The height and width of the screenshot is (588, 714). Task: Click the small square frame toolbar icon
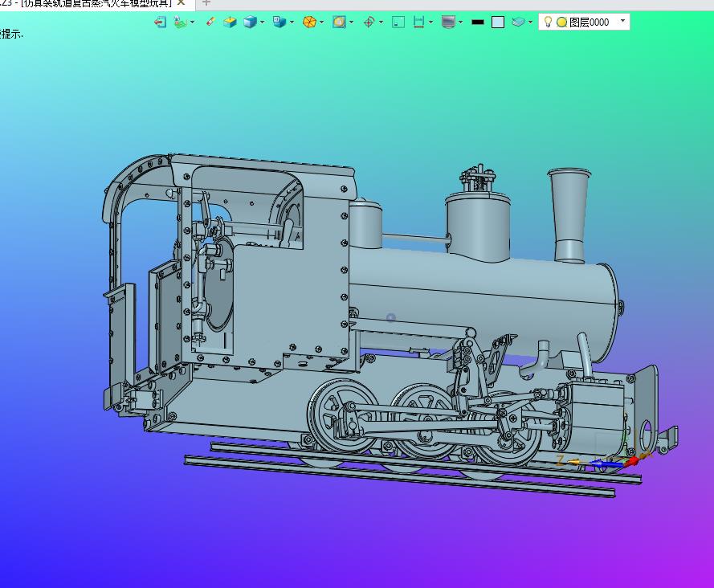tap(398, 22)
